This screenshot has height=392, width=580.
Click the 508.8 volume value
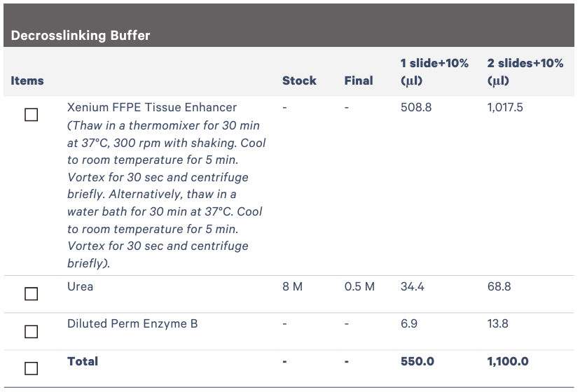[x=416, y=107]
